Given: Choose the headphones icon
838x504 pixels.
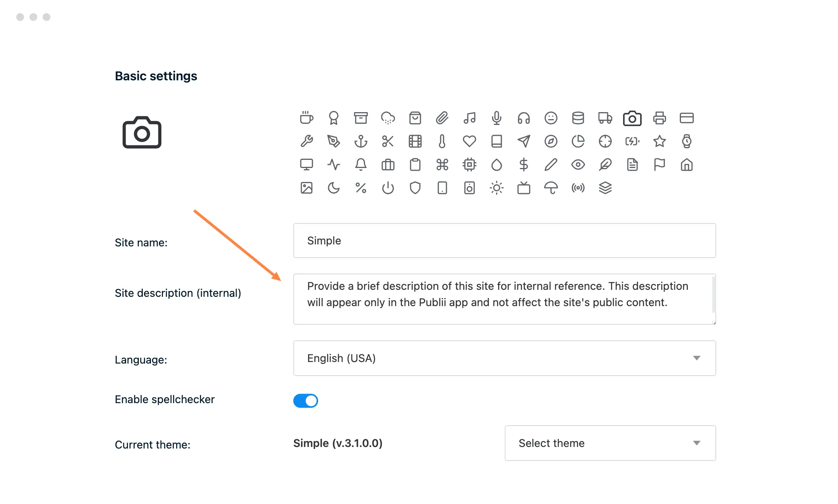Looking at the screenshot, I should coord(524,118).
